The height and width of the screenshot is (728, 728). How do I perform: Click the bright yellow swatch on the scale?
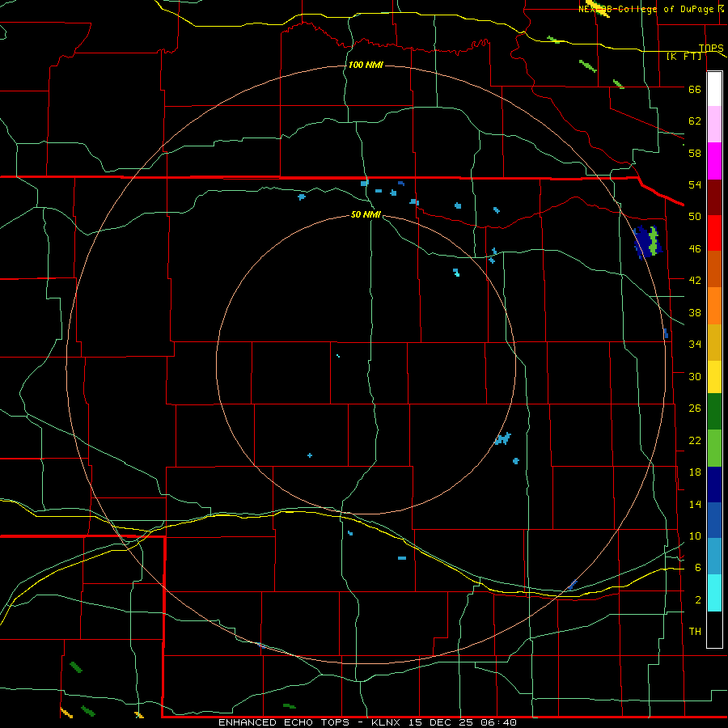click(x=714, y=376)
